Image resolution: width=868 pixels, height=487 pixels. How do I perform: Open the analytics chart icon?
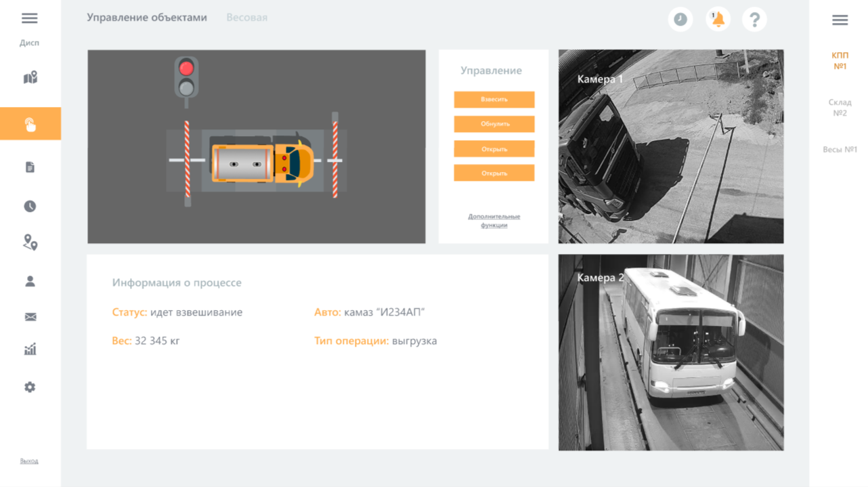30,350
